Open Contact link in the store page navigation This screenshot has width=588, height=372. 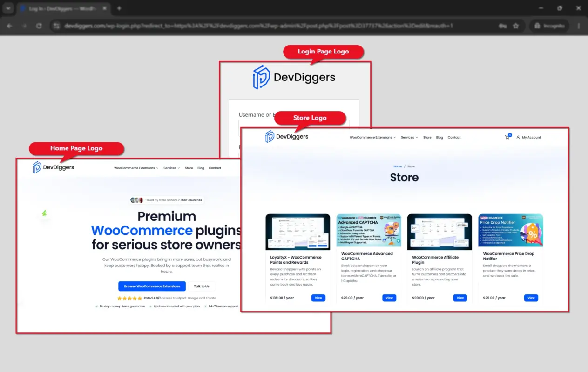(454, 137)
